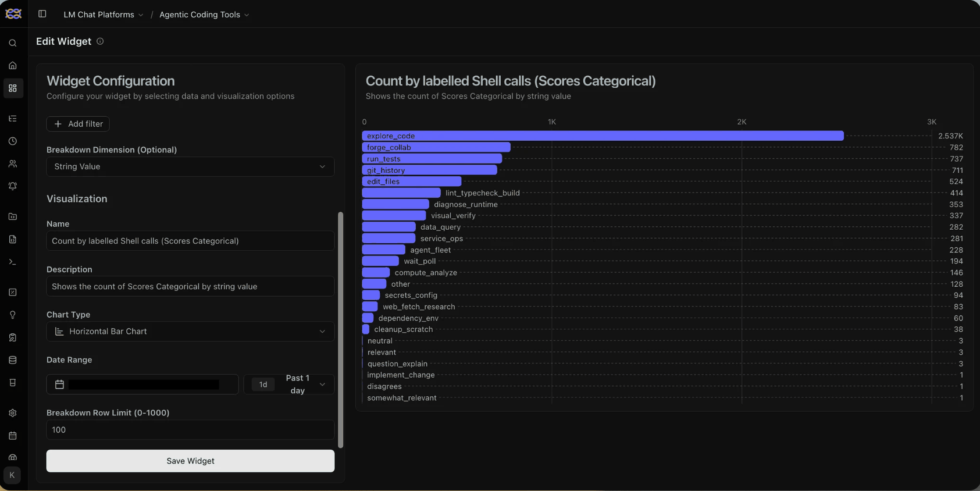Open the code folder sidebar icon
The image size is (980, 491).
pyautogui.click(x=13, y=217)
